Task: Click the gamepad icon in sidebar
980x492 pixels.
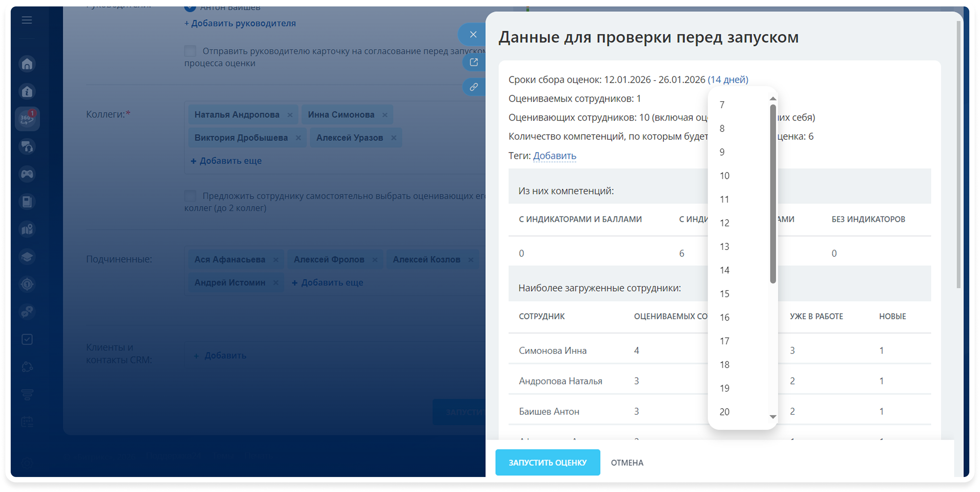Action: [x=27, y=174]
